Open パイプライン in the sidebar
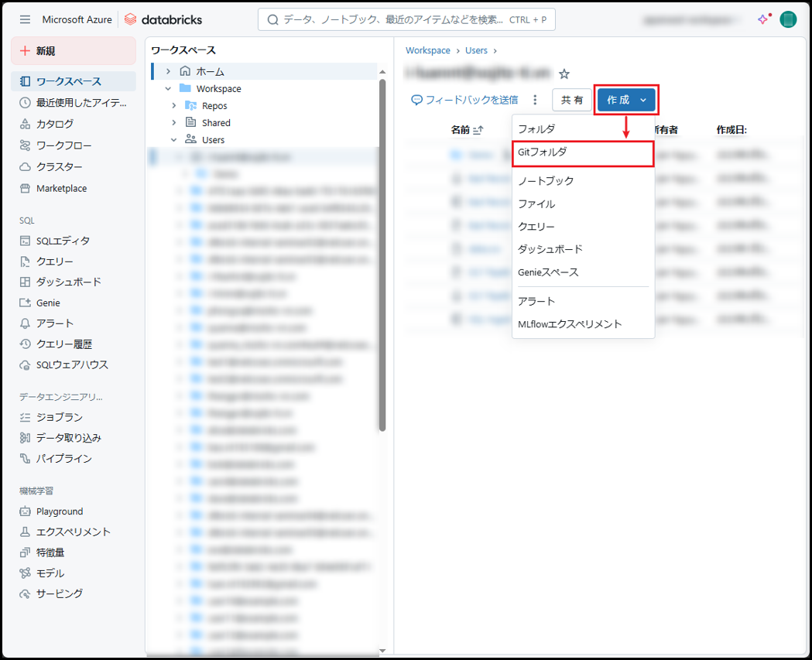The width and height of the screenshot is (812, 660). [74, 459]
